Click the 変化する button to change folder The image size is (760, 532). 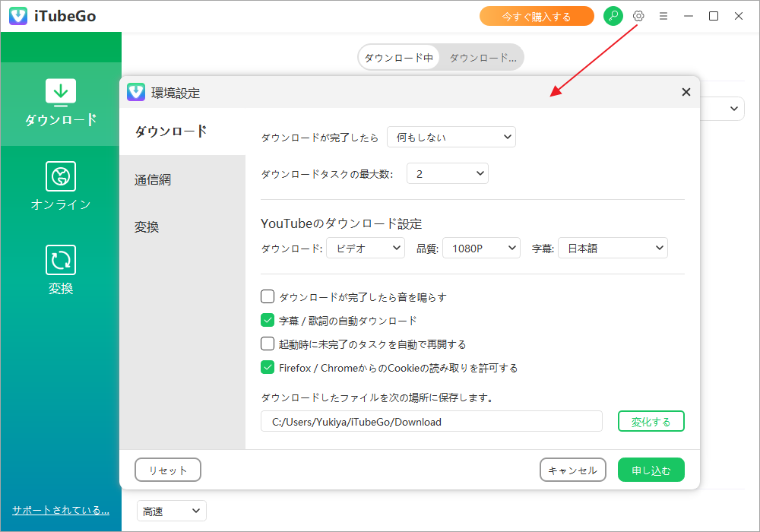pos(651,421)
